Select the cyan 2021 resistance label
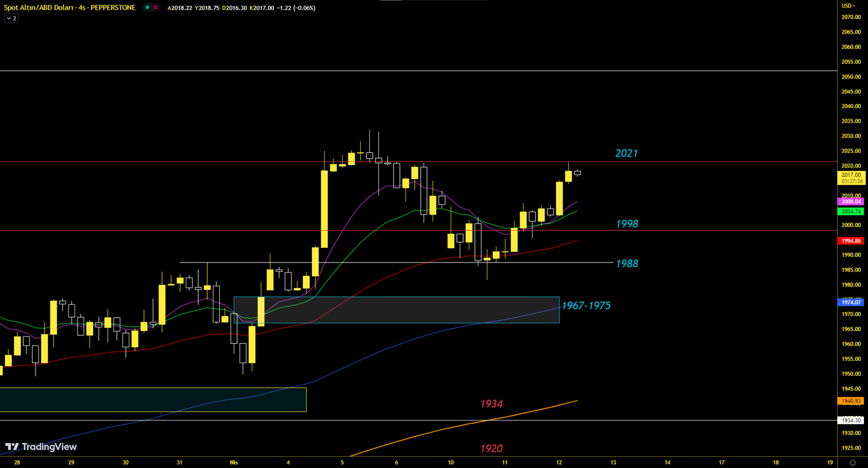 626,153
